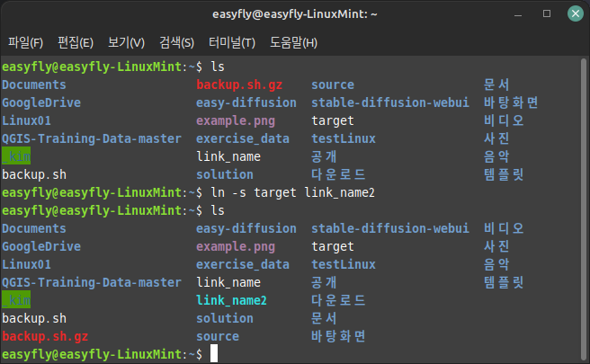The width and height of the screenshot is (590, 364).
Task: Click QGIS-Training-Data-master in the first ls output
Action: click(92, 138)
